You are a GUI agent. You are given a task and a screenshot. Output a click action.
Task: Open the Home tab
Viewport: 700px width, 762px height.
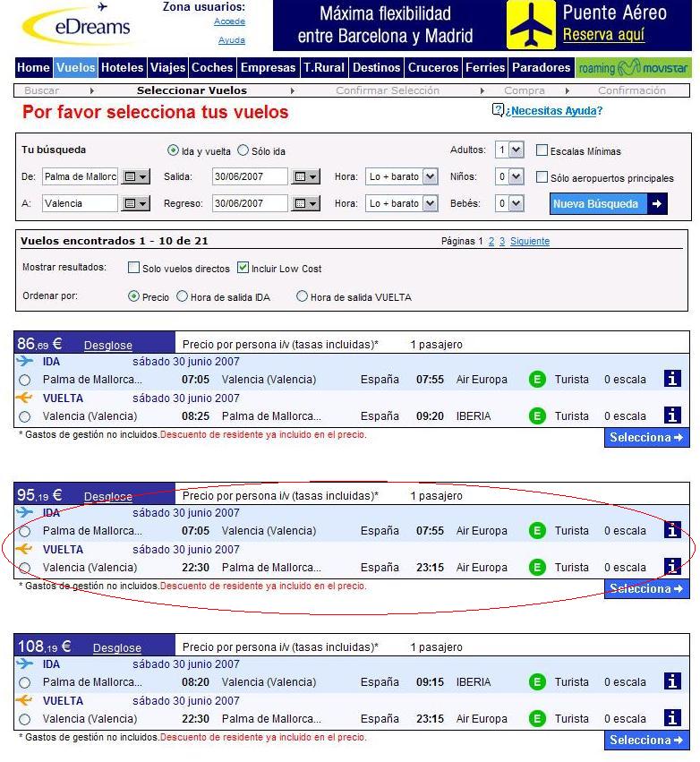33,67
